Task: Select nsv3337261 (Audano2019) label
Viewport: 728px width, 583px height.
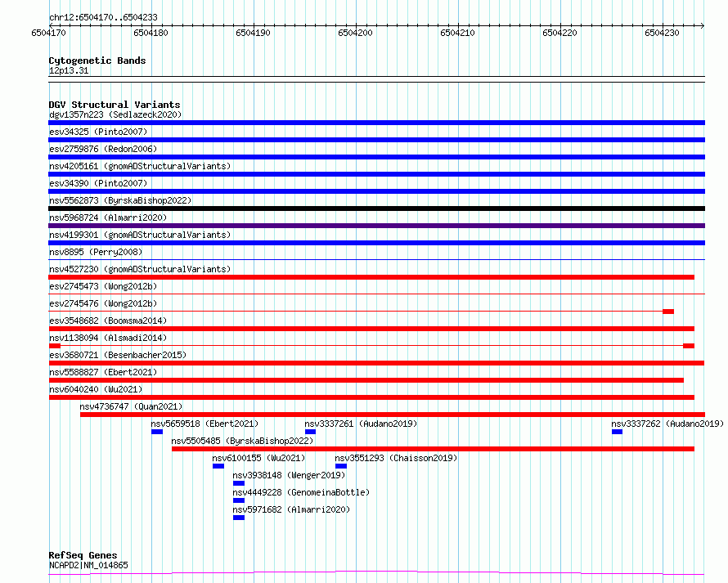Action: click(361, 424)
